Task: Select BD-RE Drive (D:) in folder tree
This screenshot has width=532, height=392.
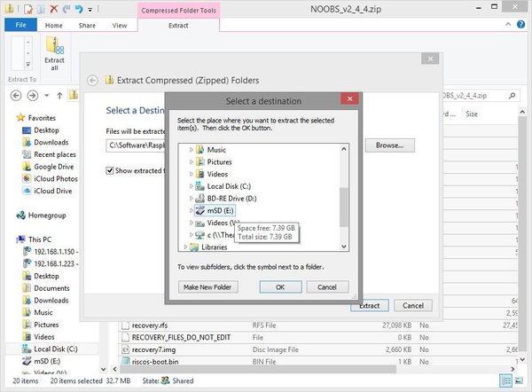Action: coord(231,199)
